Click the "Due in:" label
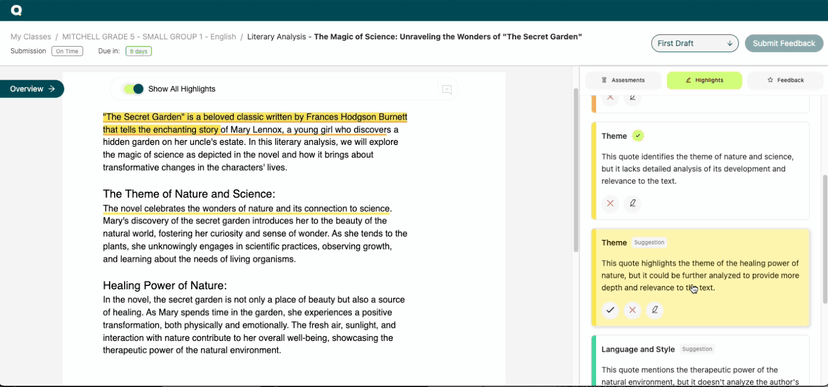Viewport: 828px width, 387px height. coord(109,51)
